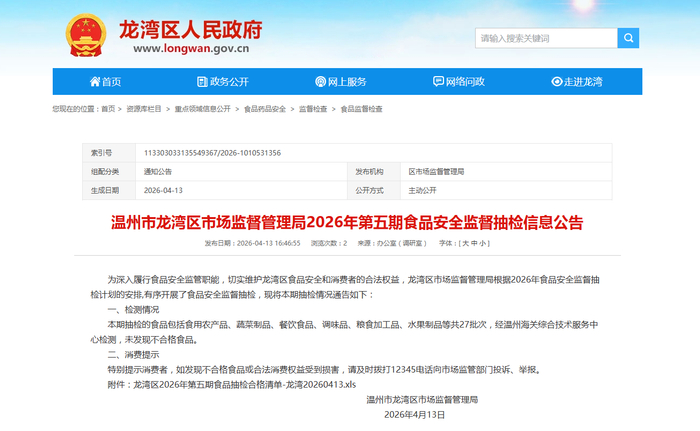Click the blue search magnifier button
Viewport: 700px width, 431px height.
[x=628, y=38]
